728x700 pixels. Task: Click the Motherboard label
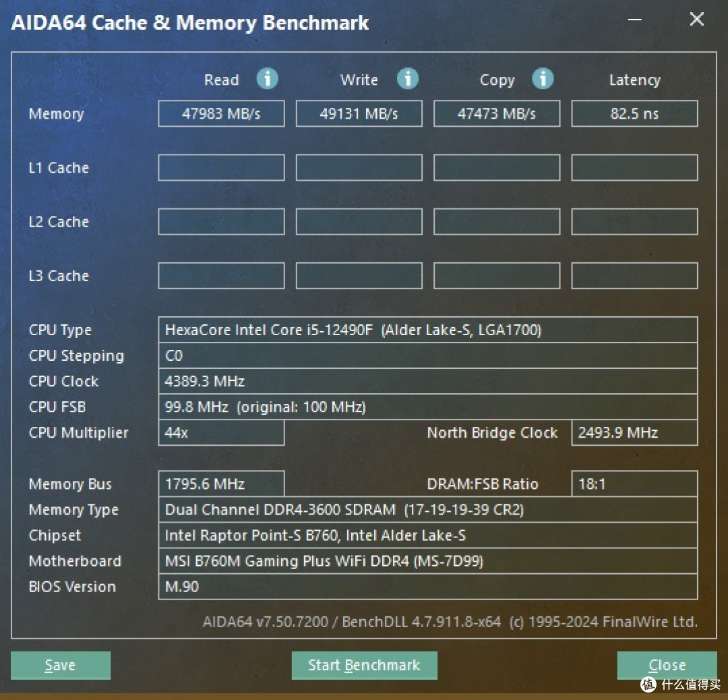pos(75,561)
